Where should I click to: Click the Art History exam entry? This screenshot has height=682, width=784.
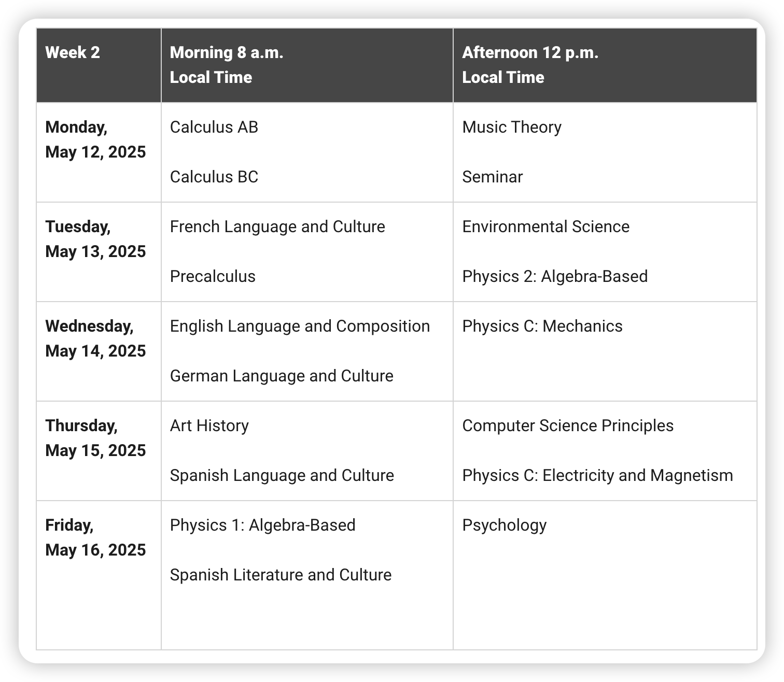click(209, 426)
